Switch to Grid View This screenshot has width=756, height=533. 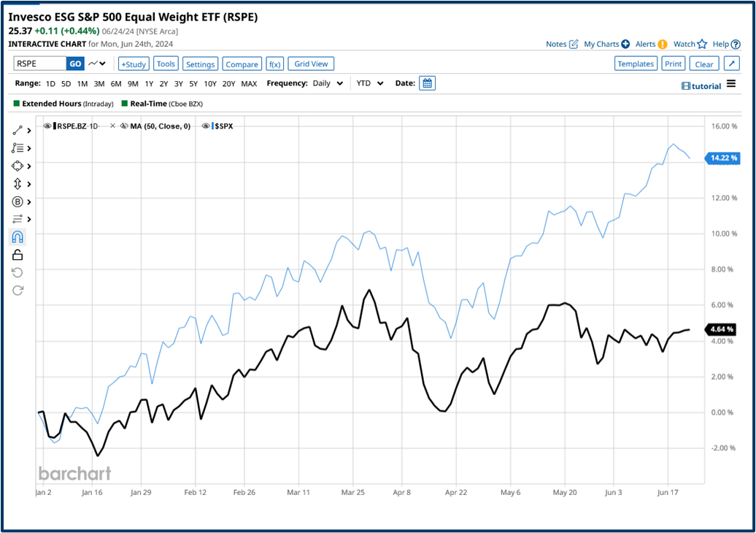[310, 64]
